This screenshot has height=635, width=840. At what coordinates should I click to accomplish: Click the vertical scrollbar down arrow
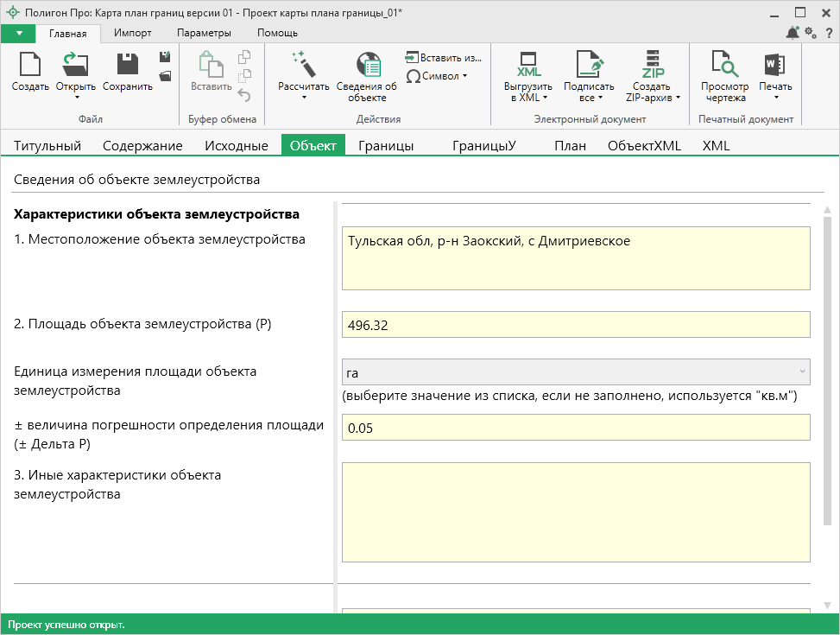coord(827,605)
